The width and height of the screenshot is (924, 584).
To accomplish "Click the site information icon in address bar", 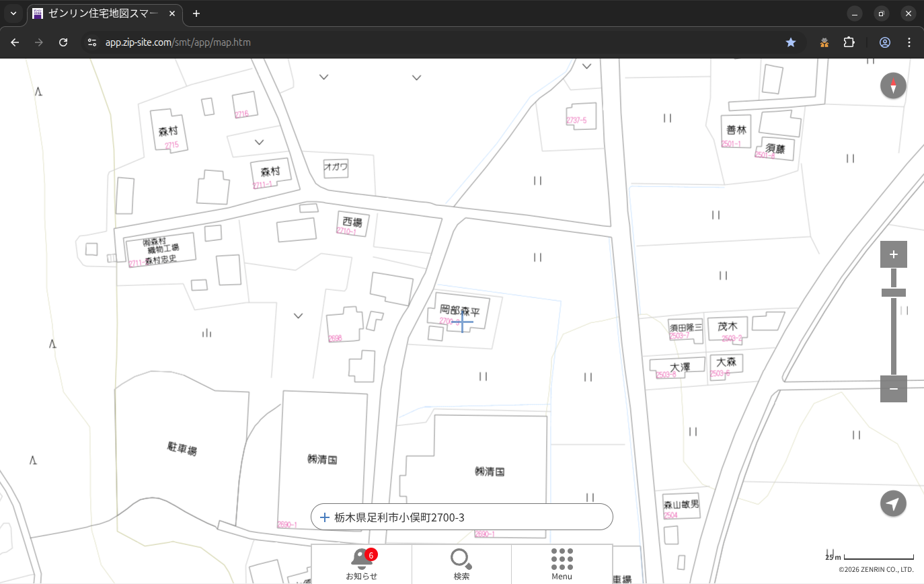I will click(92, 42).
